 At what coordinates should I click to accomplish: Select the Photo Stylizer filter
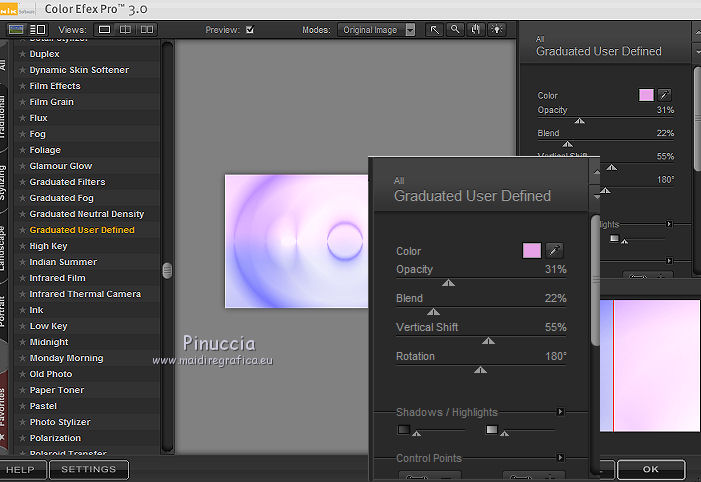coord(60,422)
